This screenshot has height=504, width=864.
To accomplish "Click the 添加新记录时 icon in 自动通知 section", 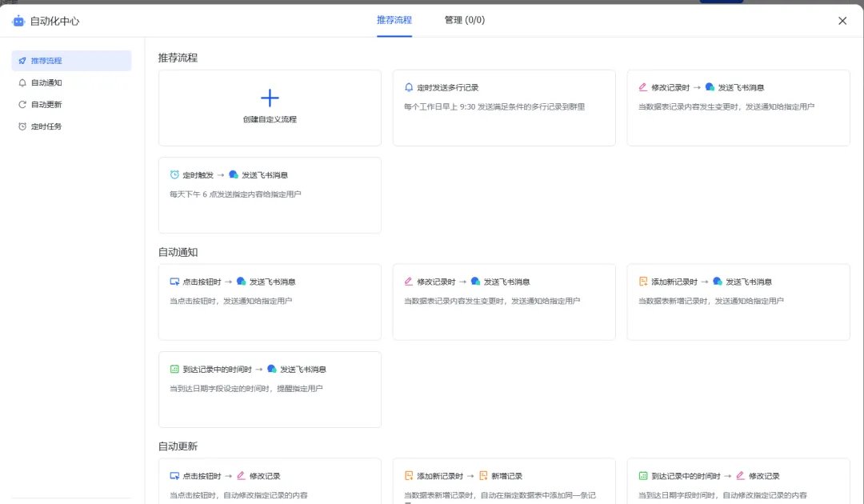I will pyautogui.click(x=643, y=282).
